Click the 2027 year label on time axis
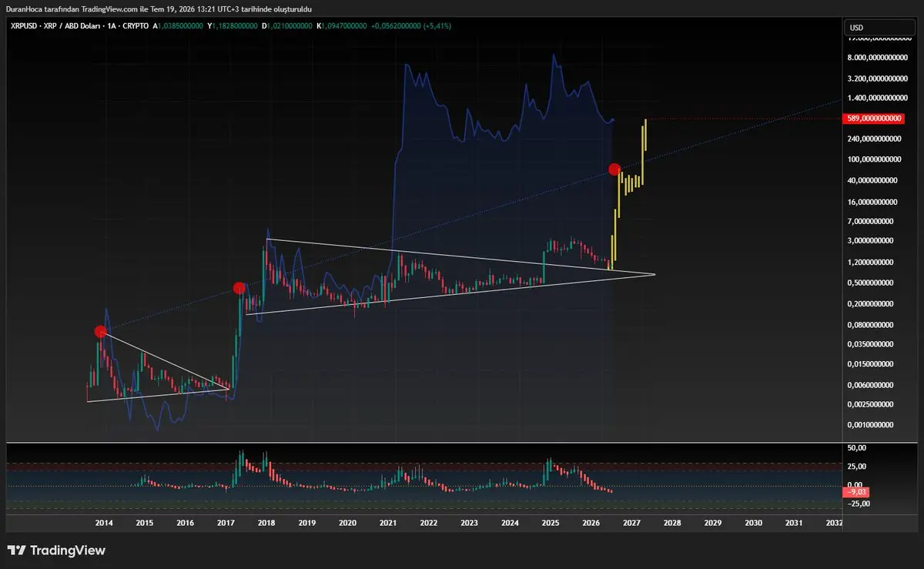This screenshot has height=569, width=924. click(631, 523)
